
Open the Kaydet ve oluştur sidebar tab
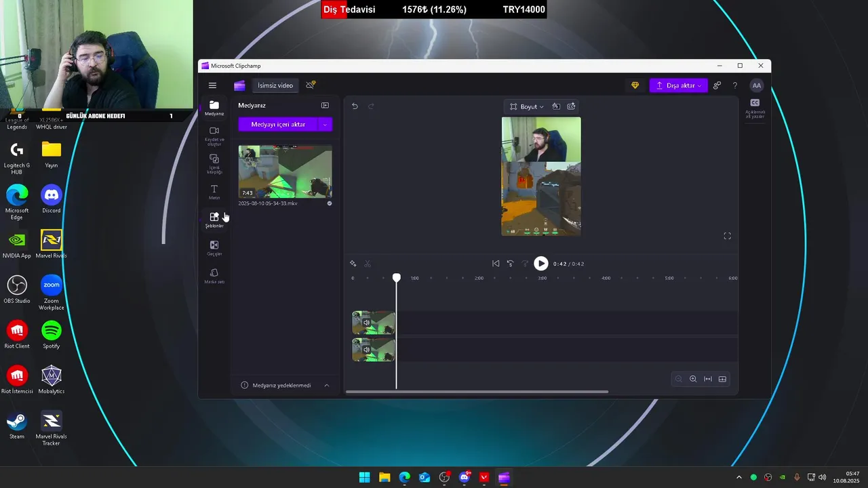(214, 136)
